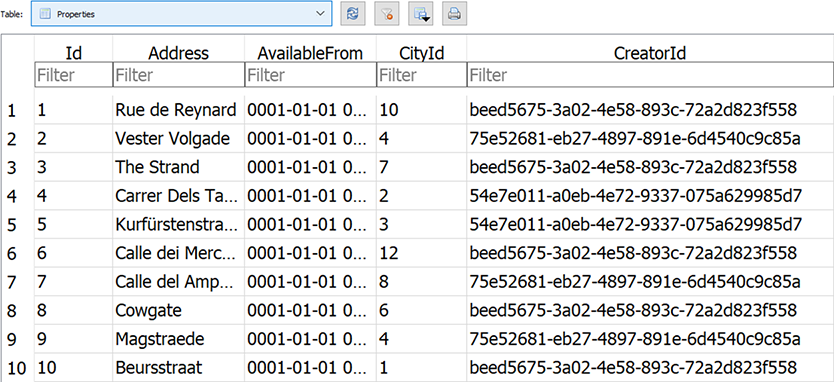
Task: Open the save table export icon menu
Action: tap(421, 14)
